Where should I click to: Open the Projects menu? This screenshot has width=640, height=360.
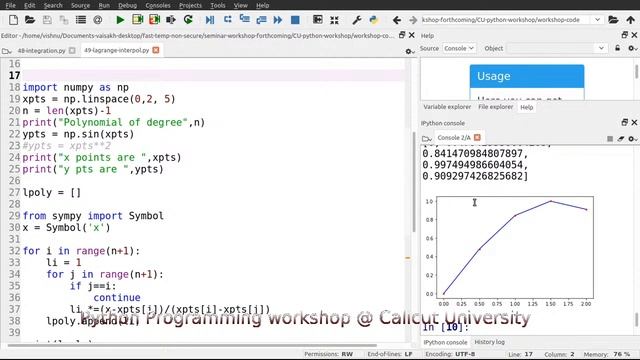tap(190, 5)
